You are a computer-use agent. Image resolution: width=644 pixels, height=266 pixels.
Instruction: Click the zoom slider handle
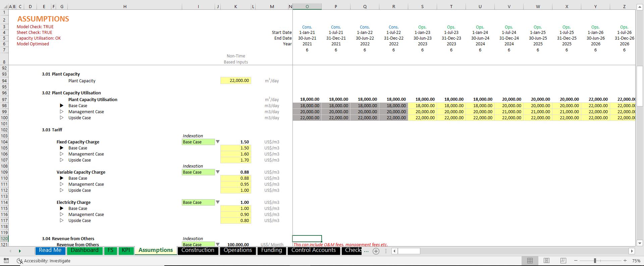(x=595, y=261)
